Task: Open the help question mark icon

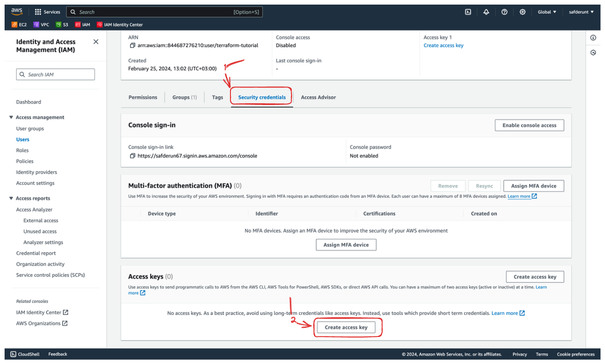Action: coord(504,12)
